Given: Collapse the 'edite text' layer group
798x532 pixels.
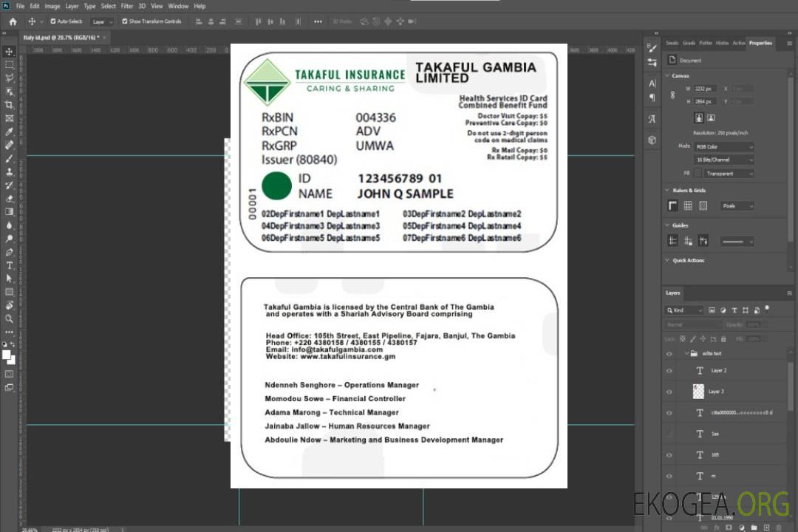Looking at the screenshot, I should pyautogui.click(x=686, y=353).
